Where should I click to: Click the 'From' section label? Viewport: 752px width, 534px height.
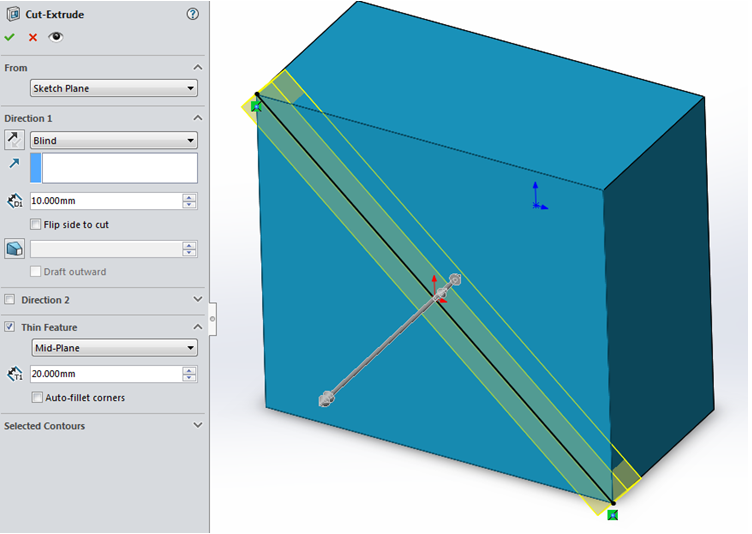coord(16,68)
